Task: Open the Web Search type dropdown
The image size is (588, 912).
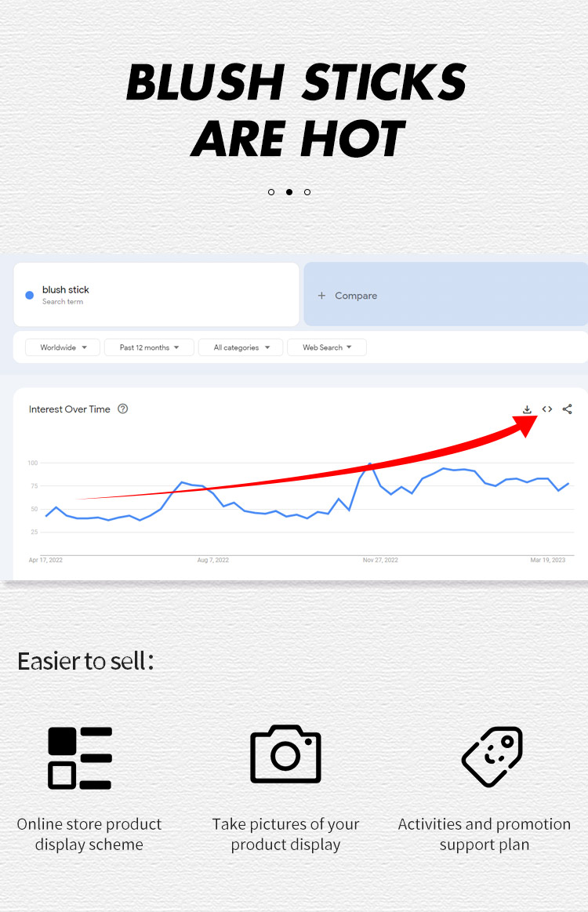Action: click(327, 347)
